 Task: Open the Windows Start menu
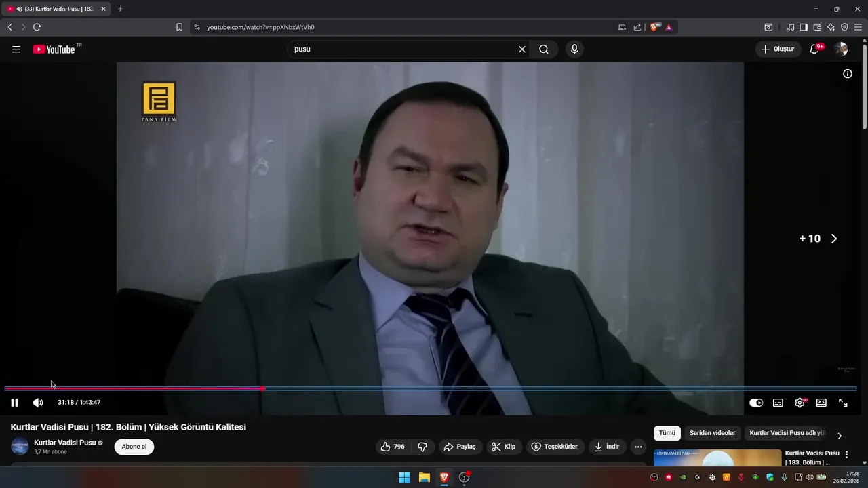coord(404,477)
